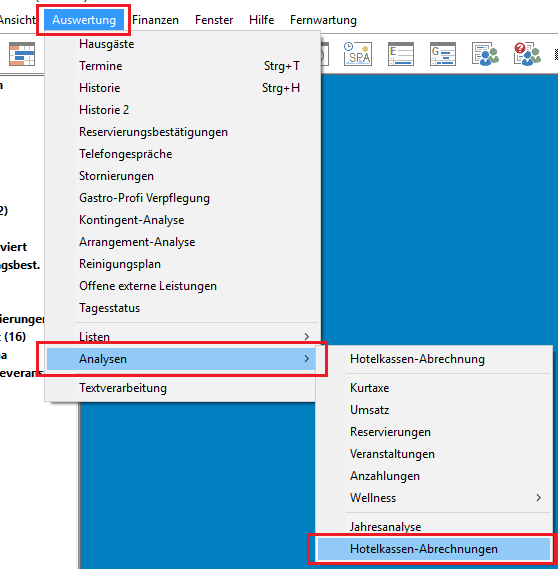Open Arrangement-Analyse
This screenshot has height=569, width=558.
click(x=182, y=242)
